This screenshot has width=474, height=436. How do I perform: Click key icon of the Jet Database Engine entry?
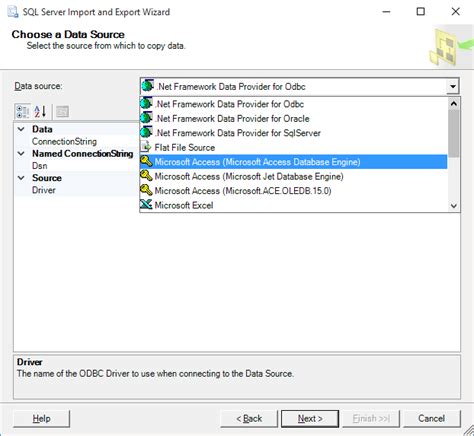tap(146, 176)
